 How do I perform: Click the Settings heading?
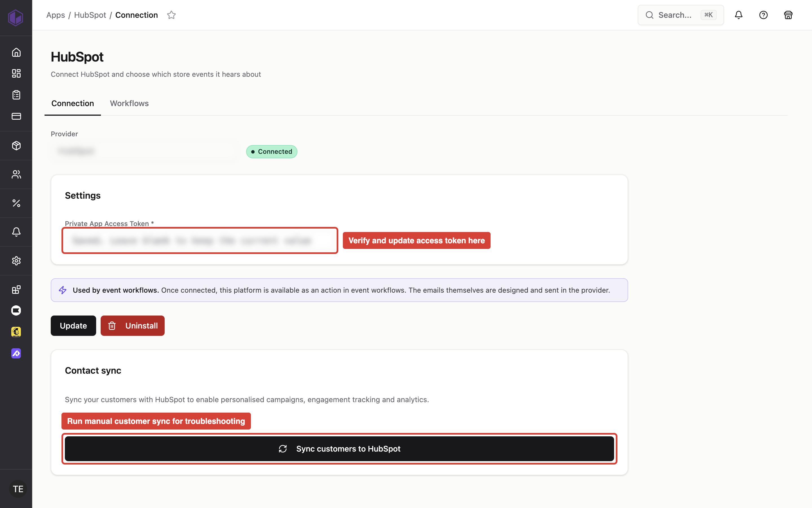pos(83,196)
